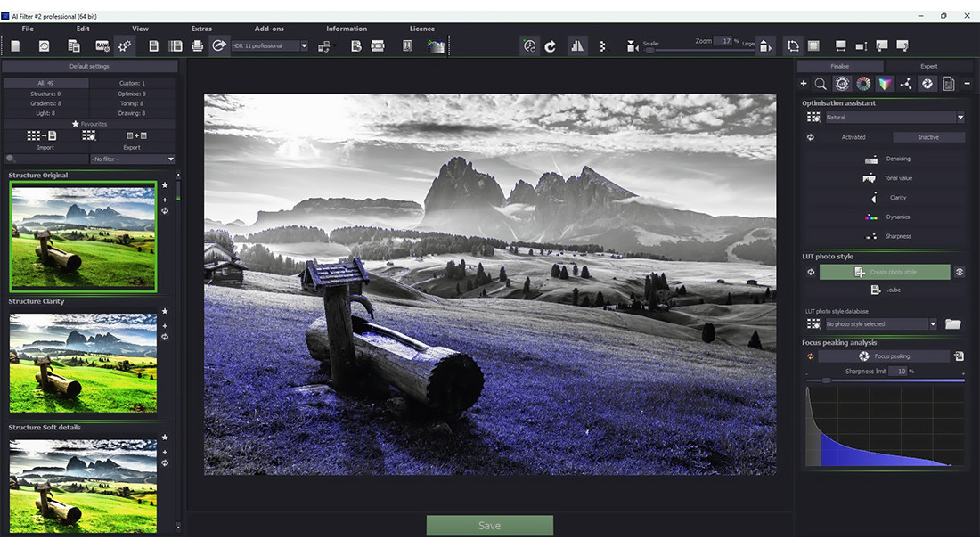
Task: Expand the No photo style selected dropdown
Action: coord(933,323)
